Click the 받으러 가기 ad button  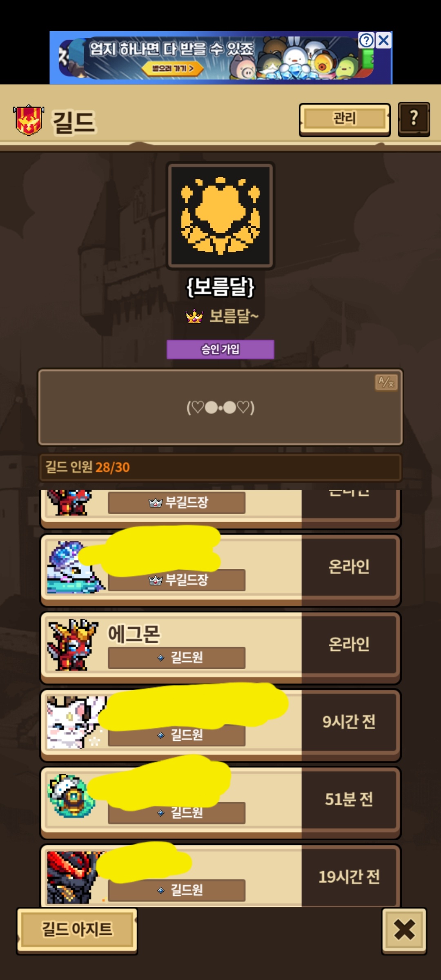173,68
